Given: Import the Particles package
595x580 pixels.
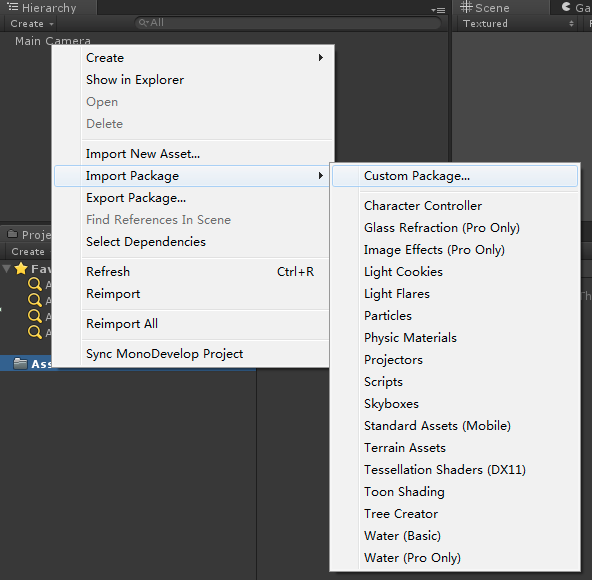Looking at the screenshot, I should [x=455, y=316].
